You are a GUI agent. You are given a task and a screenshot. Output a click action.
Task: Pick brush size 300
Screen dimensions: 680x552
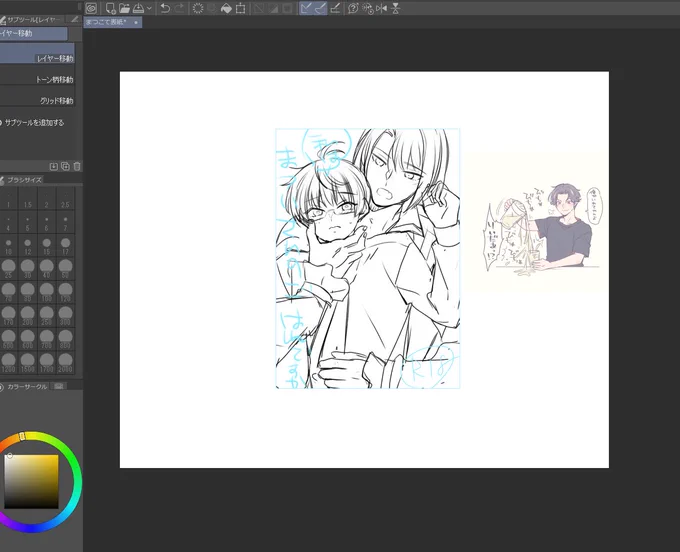65,316
